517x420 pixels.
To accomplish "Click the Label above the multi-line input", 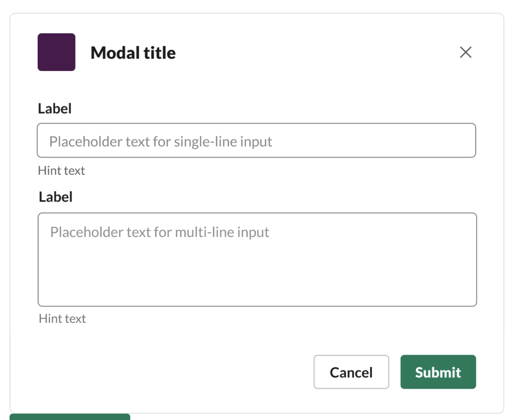I will tap(56, 197).
